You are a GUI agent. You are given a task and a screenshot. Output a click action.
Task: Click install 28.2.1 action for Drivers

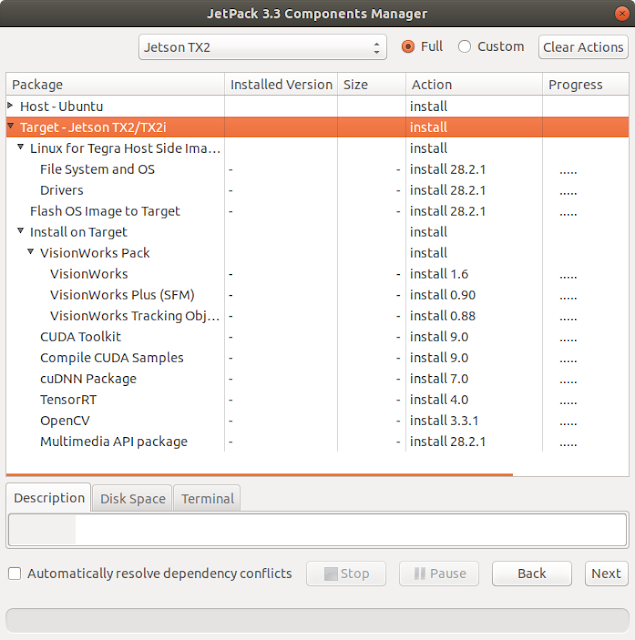448,190
